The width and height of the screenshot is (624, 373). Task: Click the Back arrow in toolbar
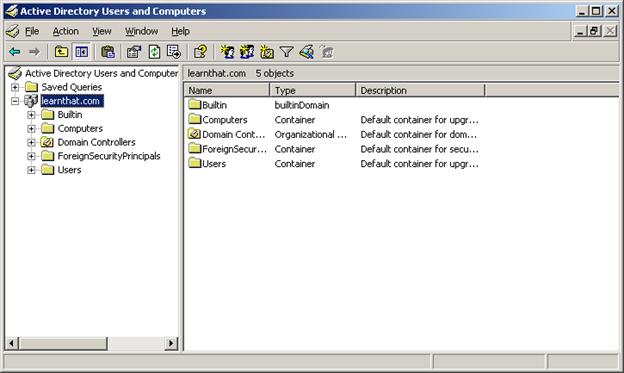pos(15,52)
